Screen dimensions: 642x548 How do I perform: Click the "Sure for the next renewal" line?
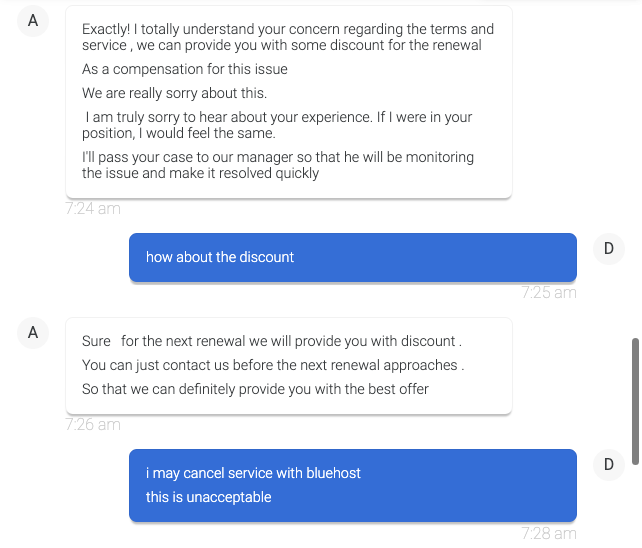pyautogui.click(x=271, y=341)
